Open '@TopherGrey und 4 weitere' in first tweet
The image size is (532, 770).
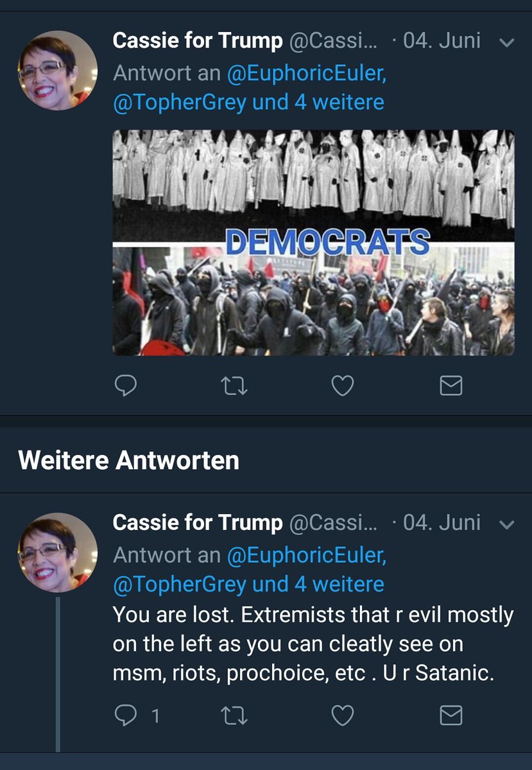[x=248, y=103]
